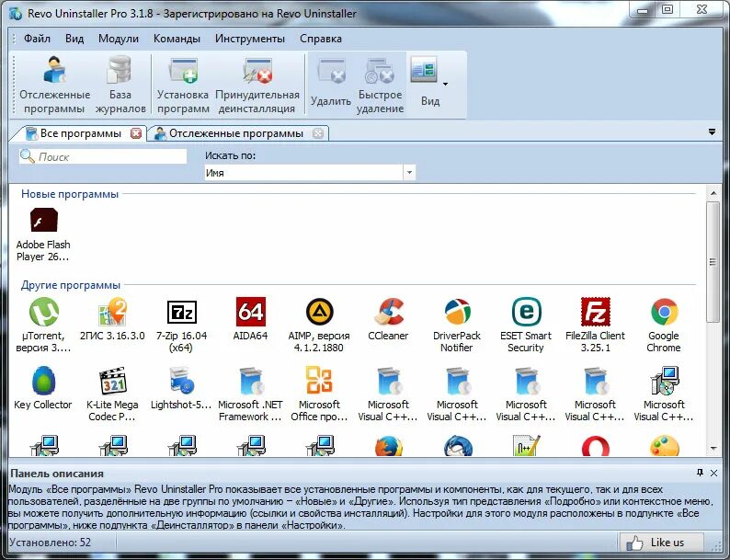Select the red Opera icon in the bottom row

click(595, 446)
